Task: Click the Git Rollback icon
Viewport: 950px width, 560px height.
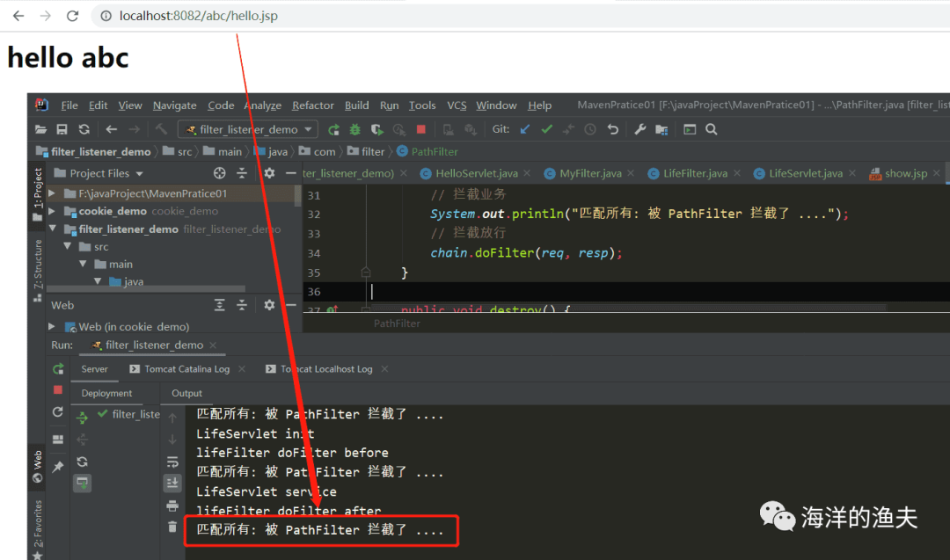Action: 612,129
